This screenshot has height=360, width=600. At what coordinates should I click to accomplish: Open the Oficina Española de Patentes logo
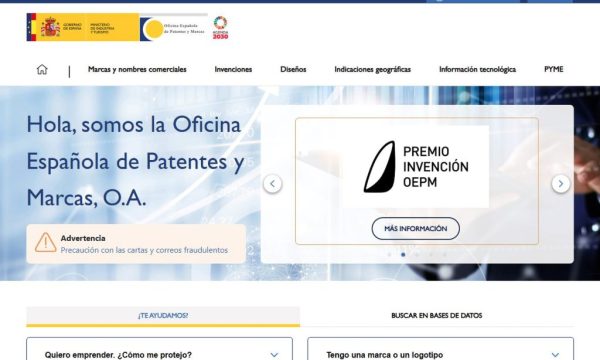174,28
